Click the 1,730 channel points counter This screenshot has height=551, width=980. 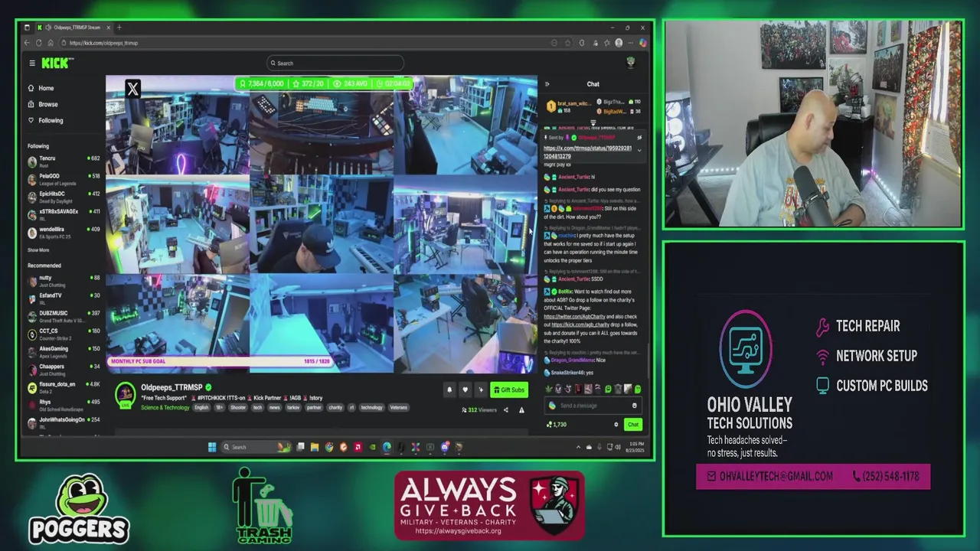[x=557, y=425]
